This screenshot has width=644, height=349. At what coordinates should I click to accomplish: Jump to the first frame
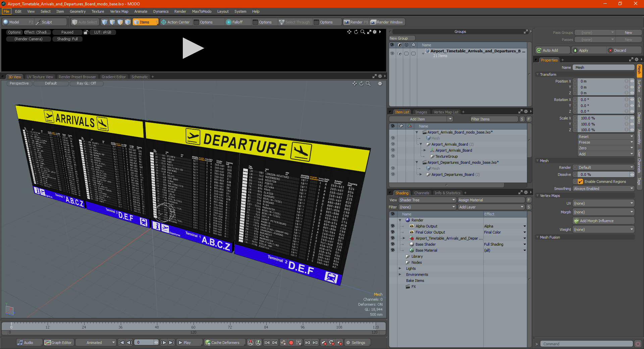121,343
